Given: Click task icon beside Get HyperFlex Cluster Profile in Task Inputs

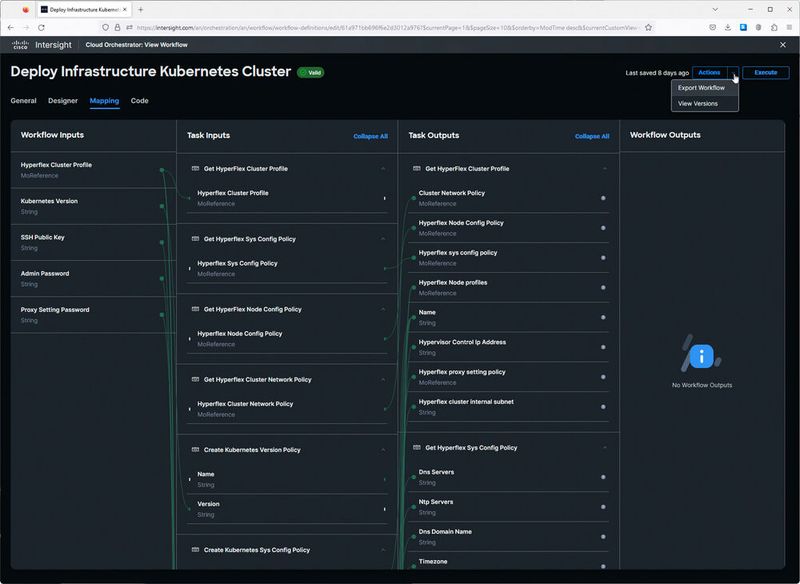Looking at the screenshot, I should [x=195, y=168].
